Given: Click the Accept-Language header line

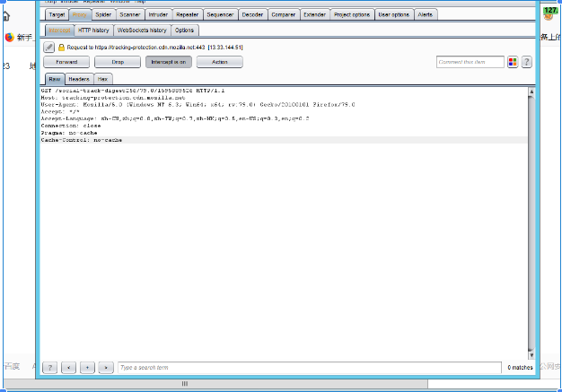Looking at the screenshot, I should (x=175, y=118).
